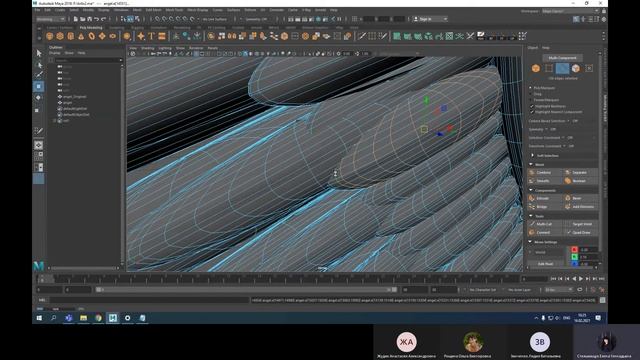Activate the Rotate tool in the toolbox

pyautogui.click(x=39, y=98)
